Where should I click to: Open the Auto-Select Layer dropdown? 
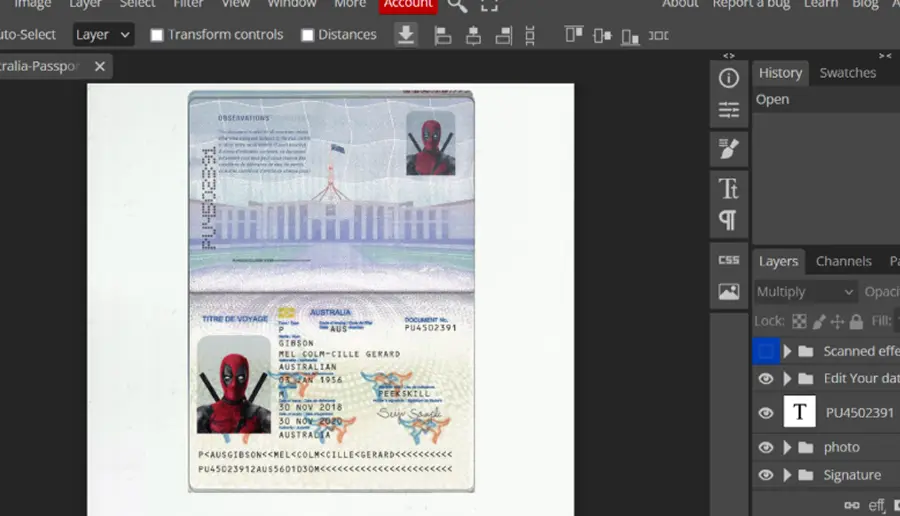point(103,35)
